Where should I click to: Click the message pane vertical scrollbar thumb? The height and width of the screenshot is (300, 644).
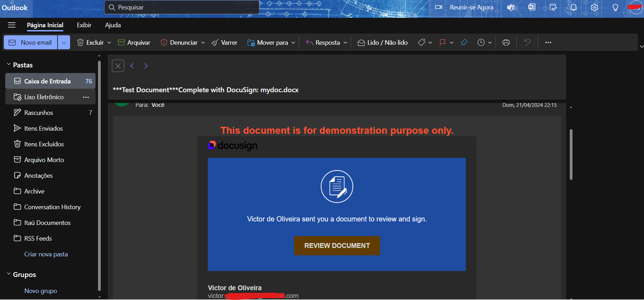pyautogui.click(x=571, y=154)
